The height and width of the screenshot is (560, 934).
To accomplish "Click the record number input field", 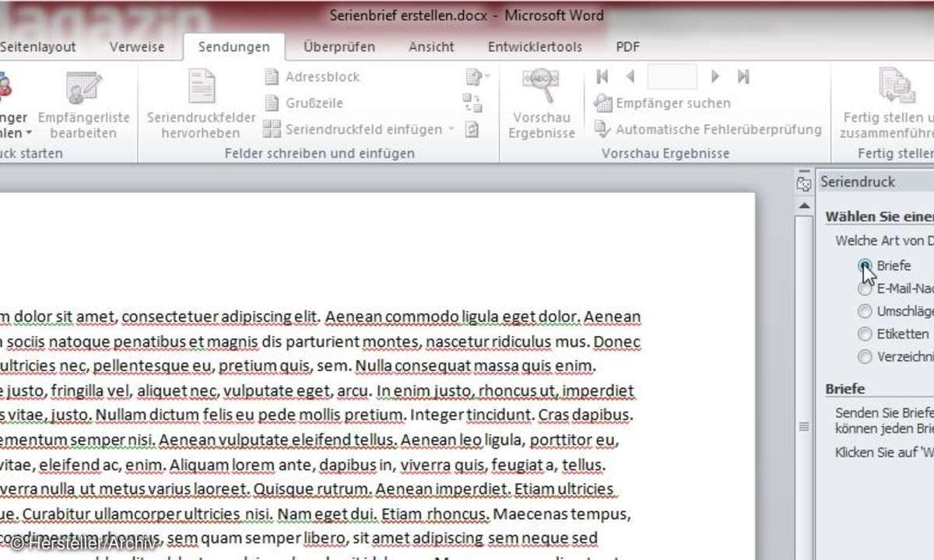I will coord(672,76).
